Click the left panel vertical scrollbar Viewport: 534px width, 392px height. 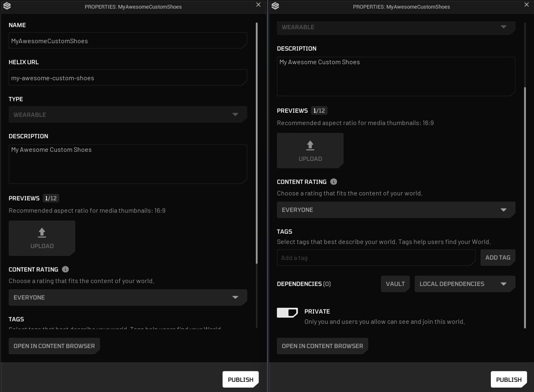(256, 143)
